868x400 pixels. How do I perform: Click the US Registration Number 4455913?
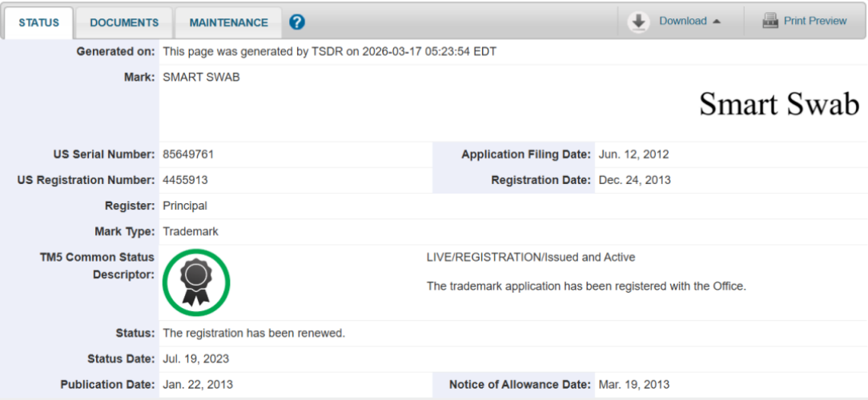185,180
